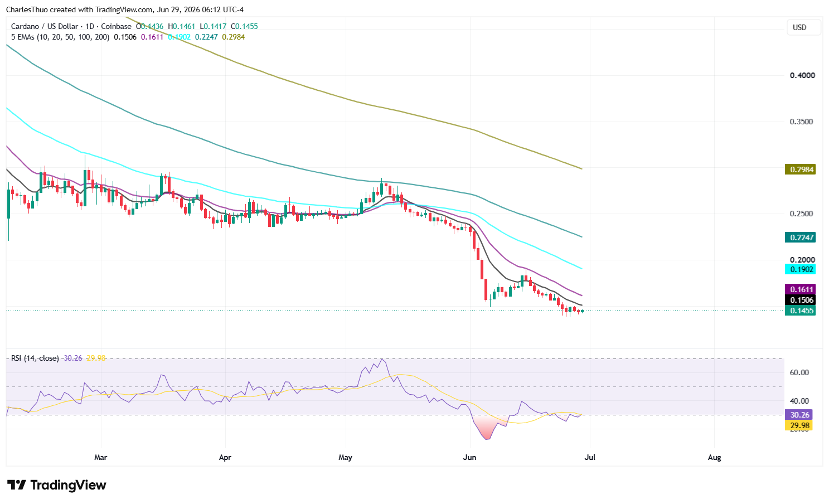Click the 0.1506 EMA value in legend
829x504 pixels.
125,37
